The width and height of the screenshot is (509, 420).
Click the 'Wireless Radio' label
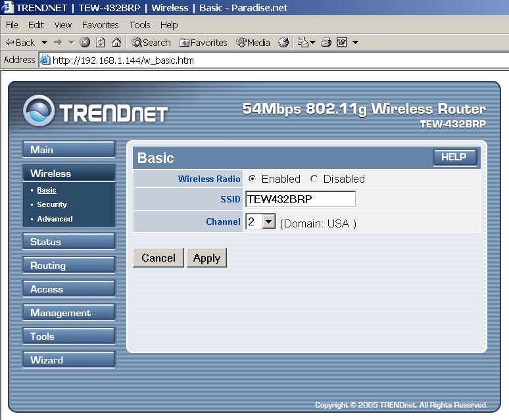click(x=209, y=179)
